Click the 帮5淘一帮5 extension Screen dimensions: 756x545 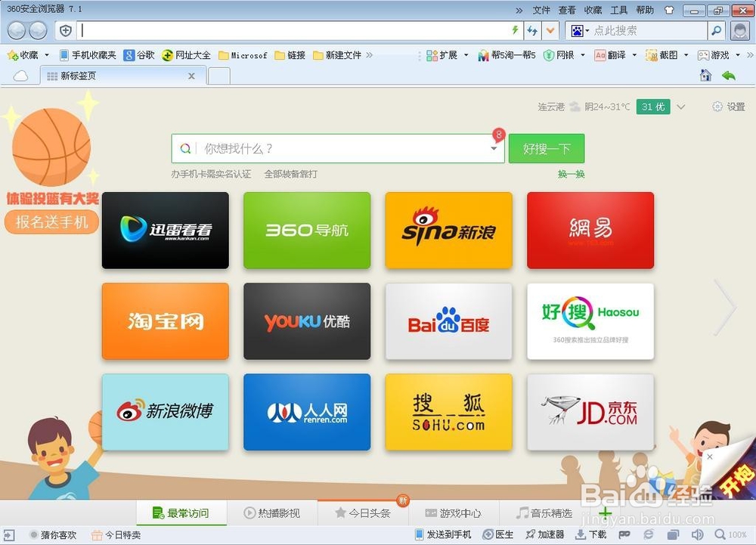(507, 55)
